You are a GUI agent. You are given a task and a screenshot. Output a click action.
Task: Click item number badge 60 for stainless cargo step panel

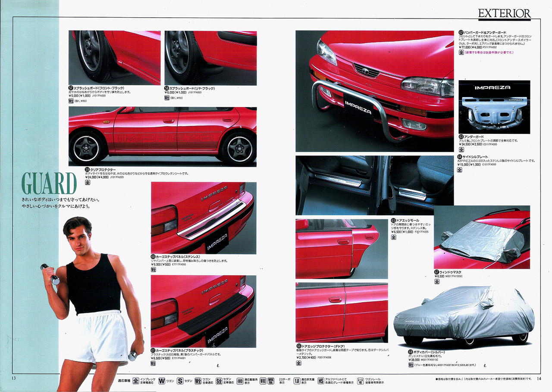click(154, 257)
